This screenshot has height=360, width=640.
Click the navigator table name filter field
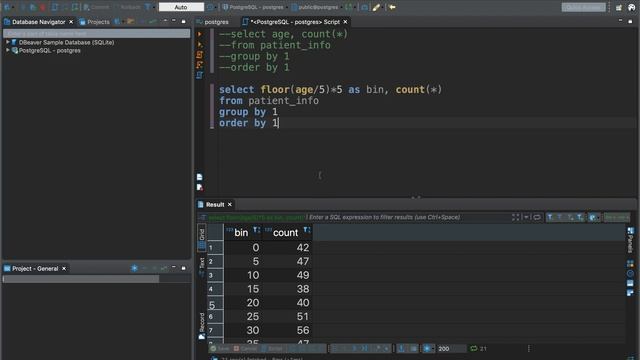(96, 33)
